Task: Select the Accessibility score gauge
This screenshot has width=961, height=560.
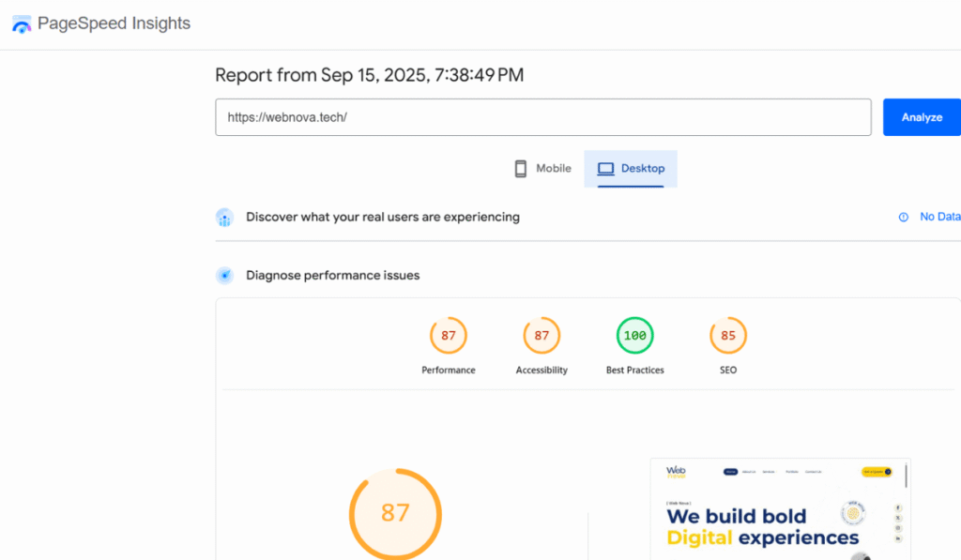Action: [x=542, y=336]
